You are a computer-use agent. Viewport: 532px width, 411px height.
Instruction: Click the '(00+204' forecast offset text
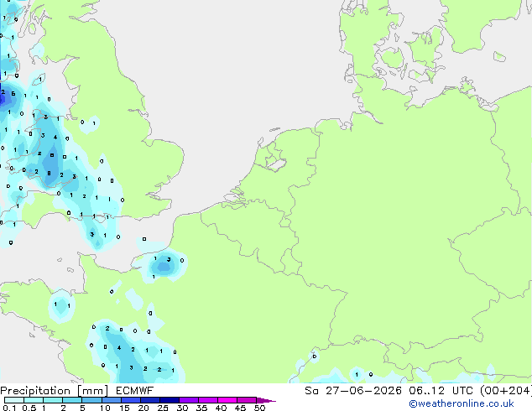(505, 391)
